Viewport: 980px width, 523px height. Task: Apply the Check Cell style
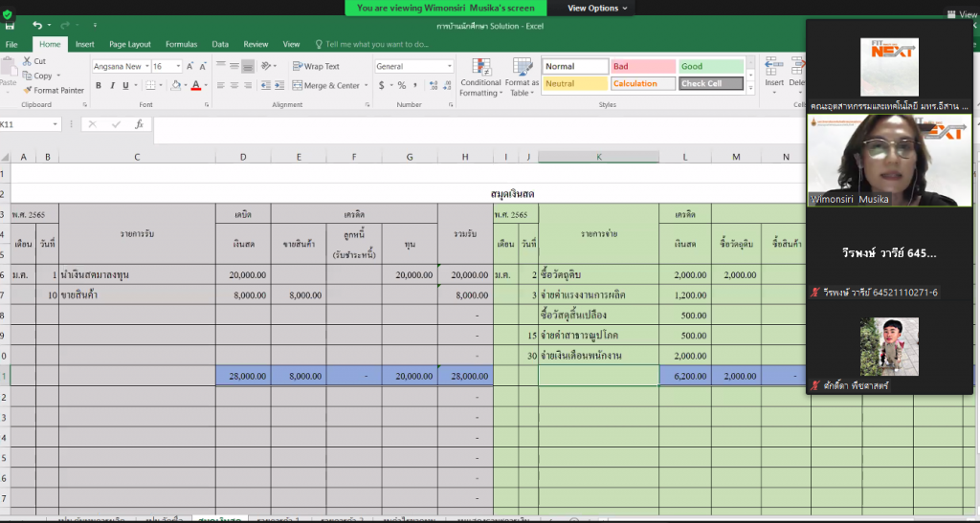711,84
